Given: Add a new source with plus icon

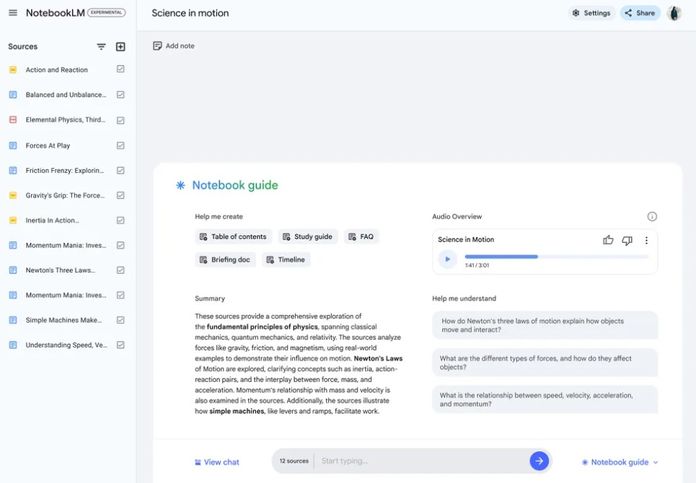Looking at the screenshot, I should click(120, 47).
